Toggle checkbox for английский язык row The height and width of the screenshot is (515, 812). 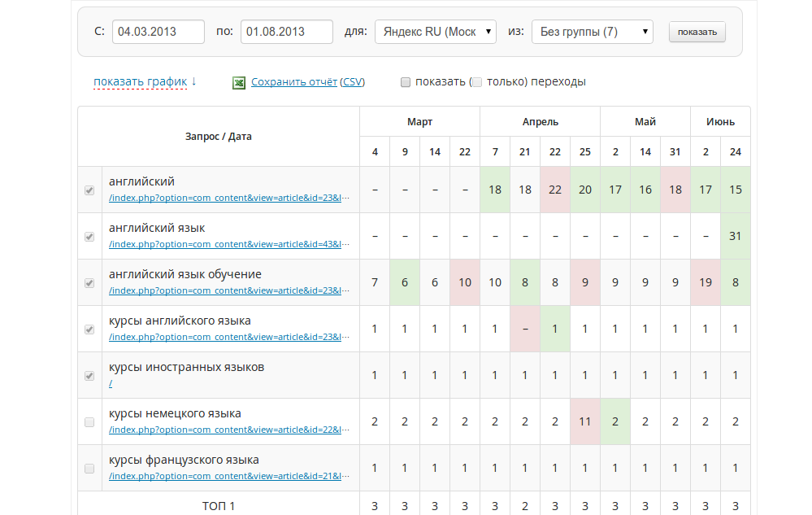coord(89,237)
